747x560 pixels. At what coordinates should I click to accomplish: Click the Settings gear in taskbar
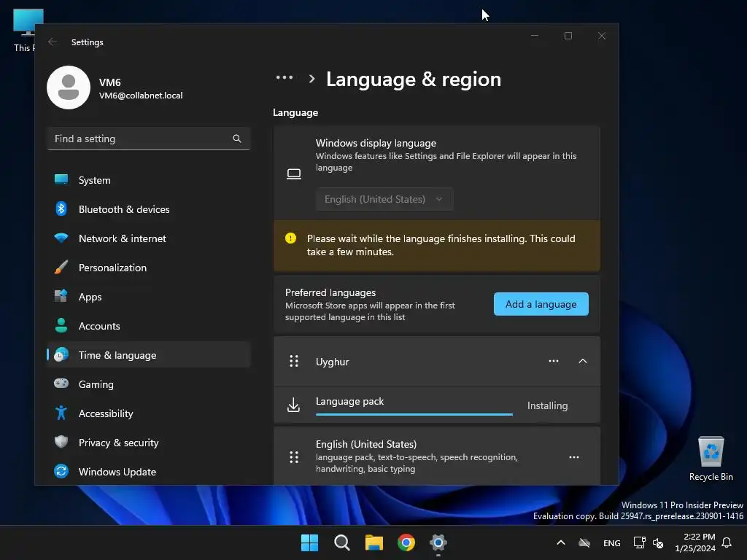click(x=438, y=542)
